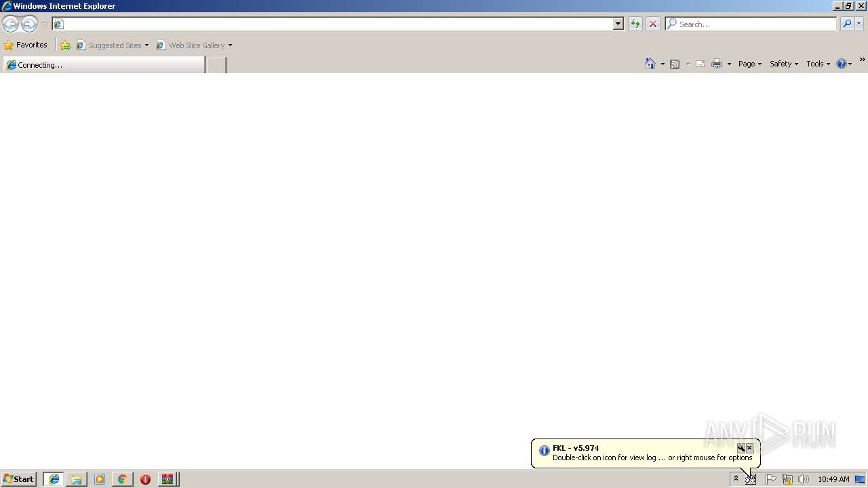The height and width of the screenshot is (488, 868).
Task: Go back with the Back arrow button
Action: [10, 24]
